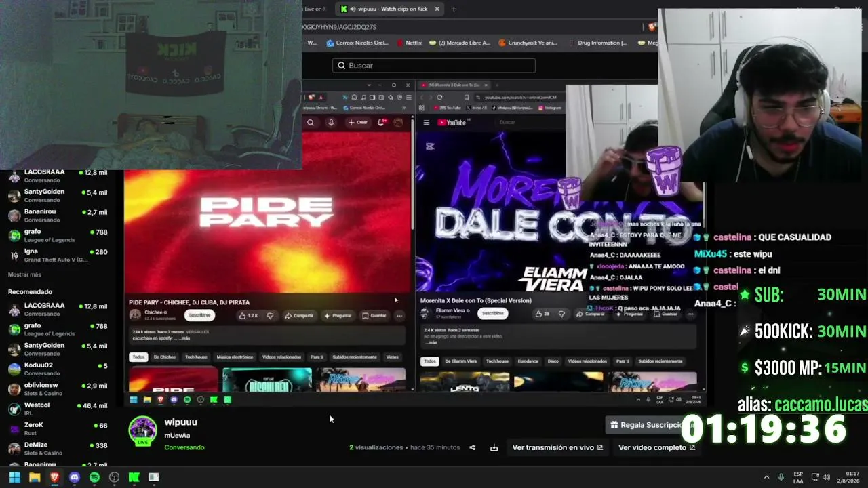Click Ver transmisión en vivo
Image resolution: width=868 pixels, height=488 pixels.
557,447
